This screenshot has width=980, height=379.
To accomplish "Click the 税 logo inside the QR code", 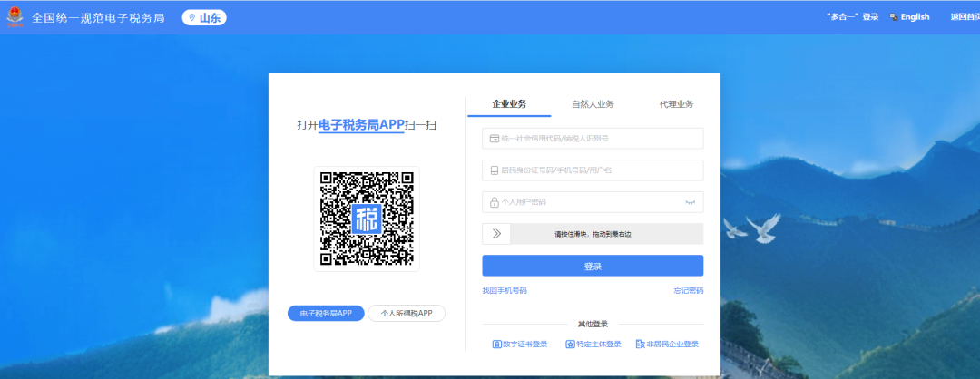I will click(x=367, y=219).
